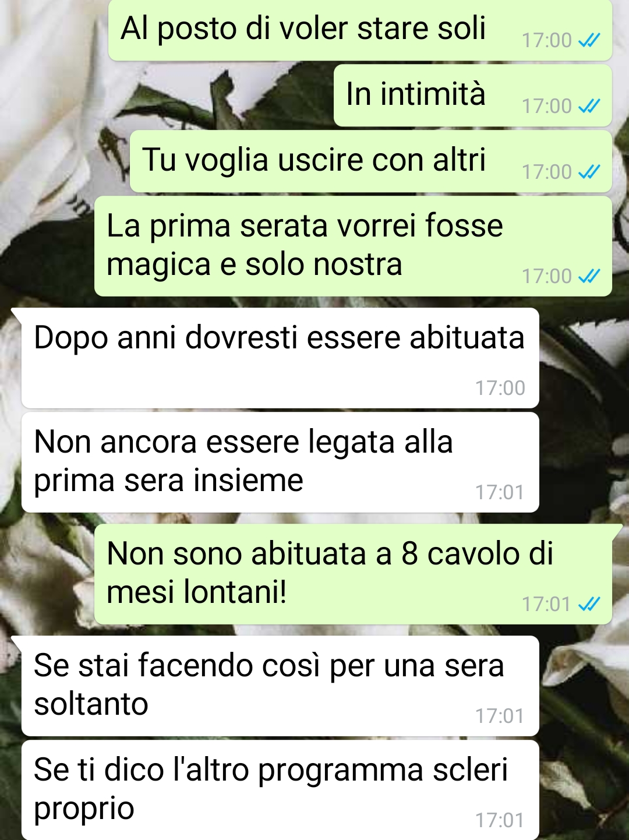Tap the 17:01 timestamp on 'prima sera insieme'
The image size is (629, 840).
[500, 492]
